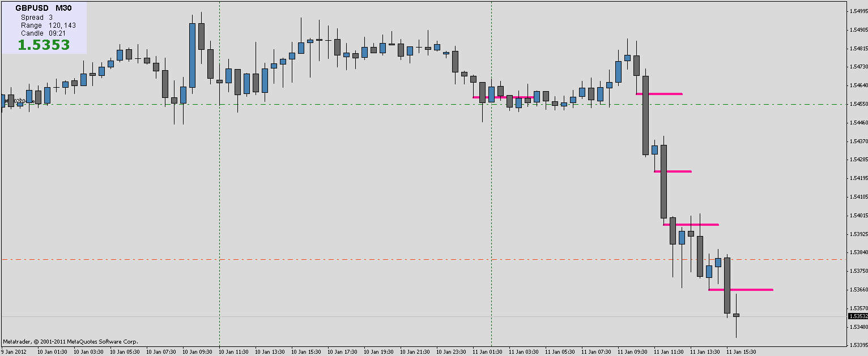Click the 11 Jan 03:30 time label
Viewport: 868px width, 356px height.
click(x=524, y=352)
